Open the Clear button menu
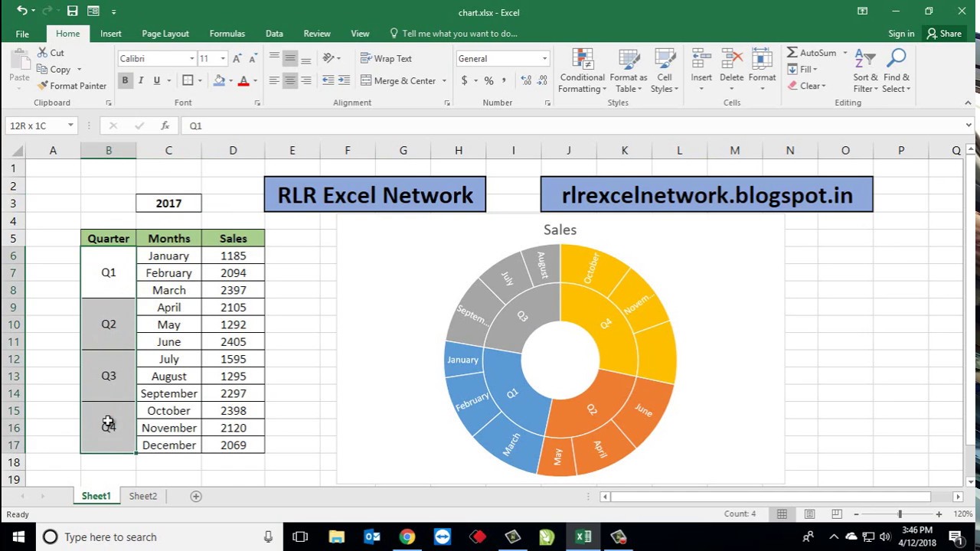The height and width of the screenshot is (551, 980). pyautogui.click(x=806, y=86)
